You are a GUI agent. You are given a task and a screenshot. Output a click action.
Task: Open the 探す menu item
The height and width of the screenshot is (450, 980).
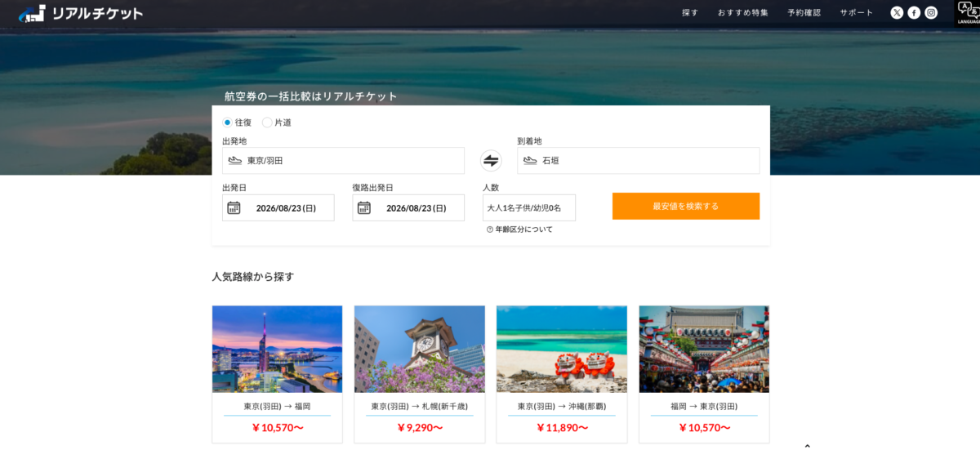(690, 13)
